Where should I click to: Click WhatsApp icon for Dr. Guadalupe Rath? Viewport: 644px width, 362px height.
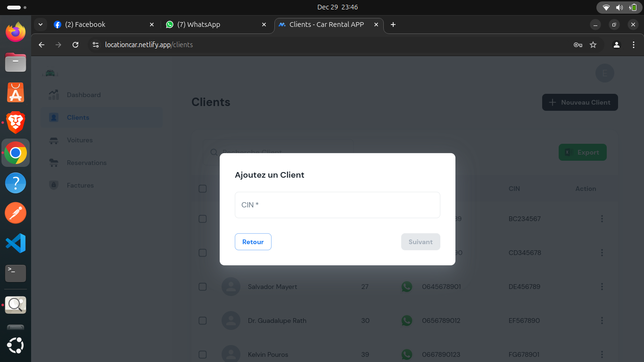click(x=407, y=321)
